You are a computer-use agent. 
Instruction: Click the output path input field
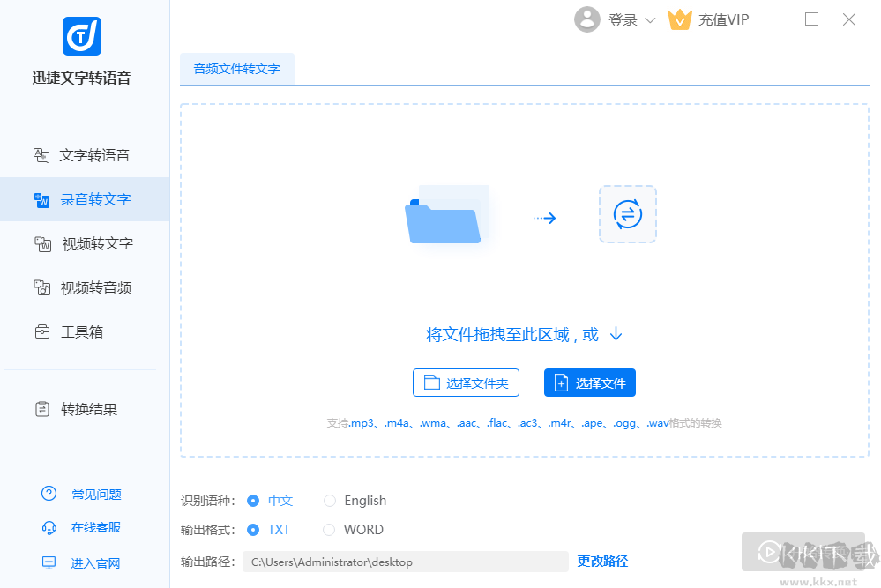406,562
